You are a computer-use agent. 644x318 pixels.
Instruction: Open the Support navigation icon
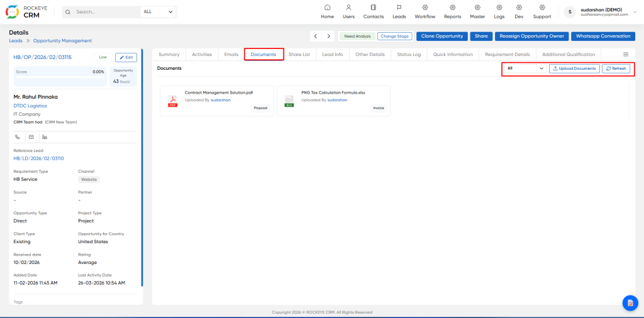click(x=542, y=8)
